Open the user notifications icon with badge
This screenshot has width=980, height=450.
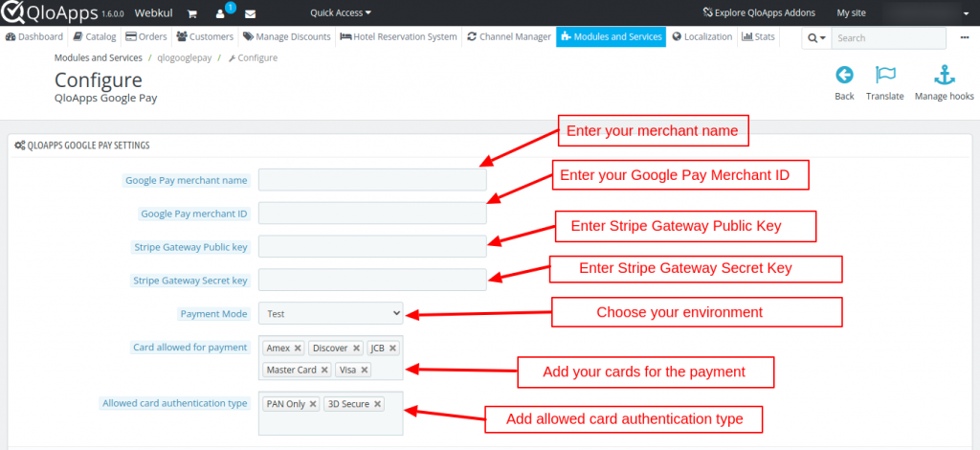tap(221, 12)
